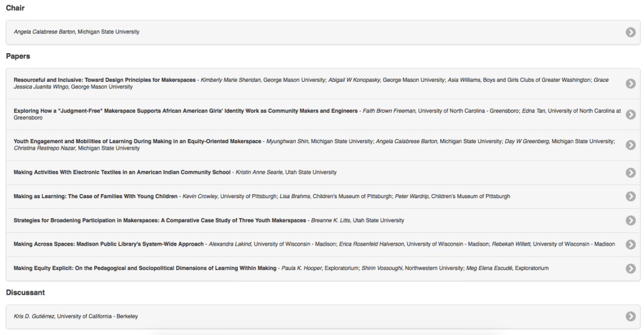Open Resourceful and Inclusive paper title
Viewport: 644px width, 335px height.
tap(104, 80)
